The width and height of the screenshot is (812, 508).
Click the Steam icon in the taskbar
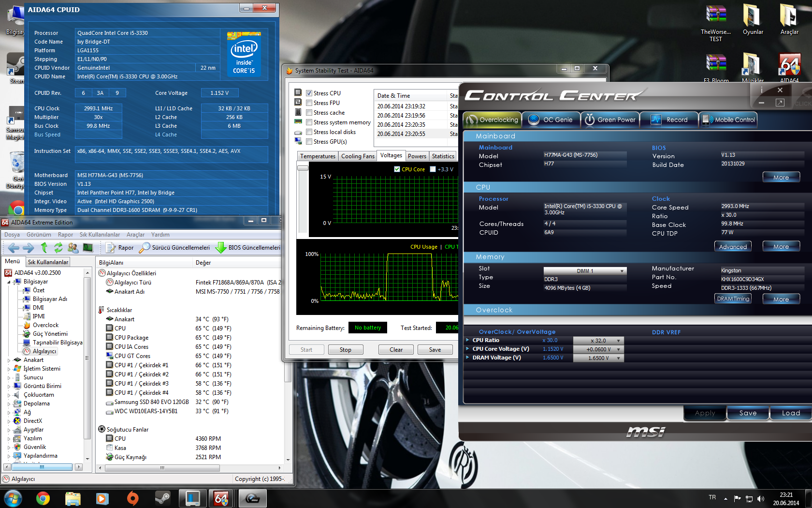point(162,498)
